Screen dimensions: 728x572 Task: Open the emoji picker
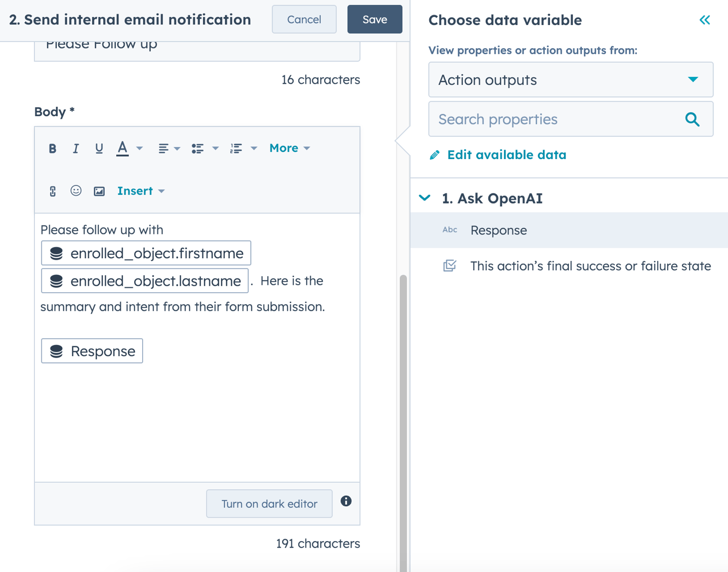tap(76, 191)
